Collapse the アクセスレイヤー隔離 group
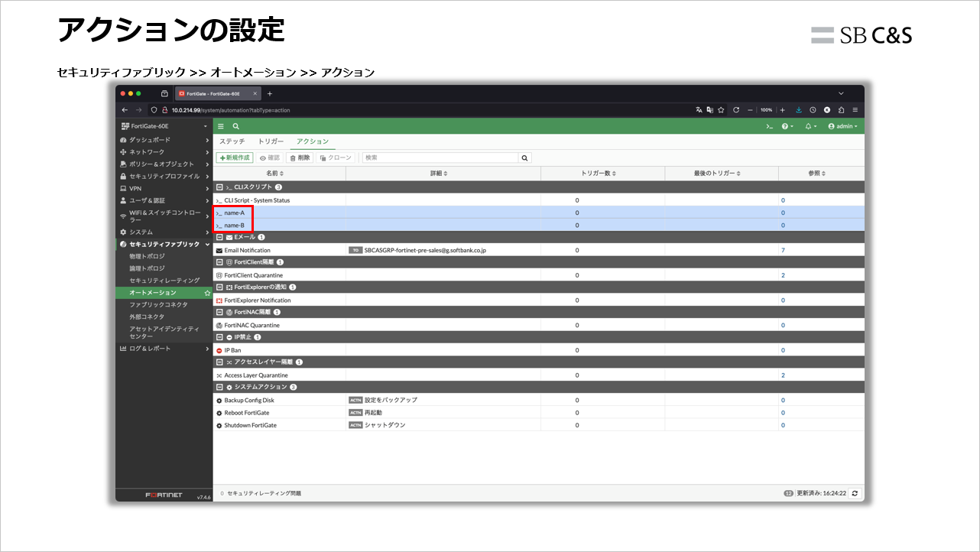 click(x=219, y=362)
